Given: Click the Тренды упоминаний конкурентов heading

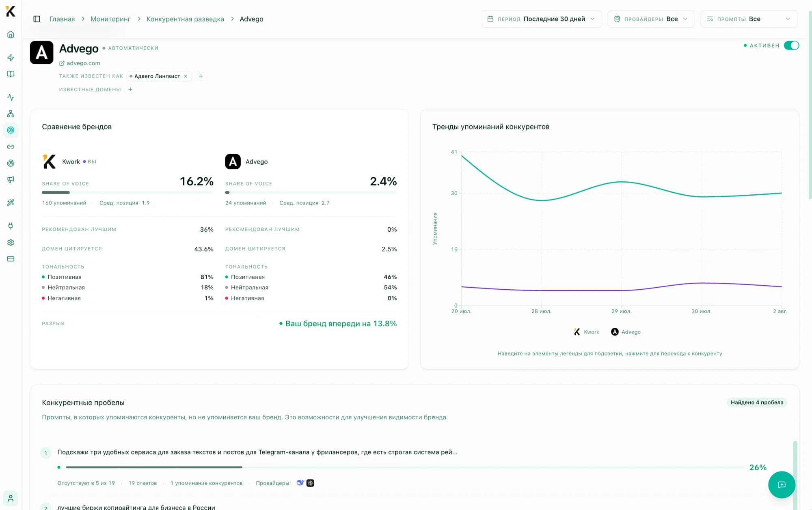Looking at the screenshot, I should pos(491,127).
